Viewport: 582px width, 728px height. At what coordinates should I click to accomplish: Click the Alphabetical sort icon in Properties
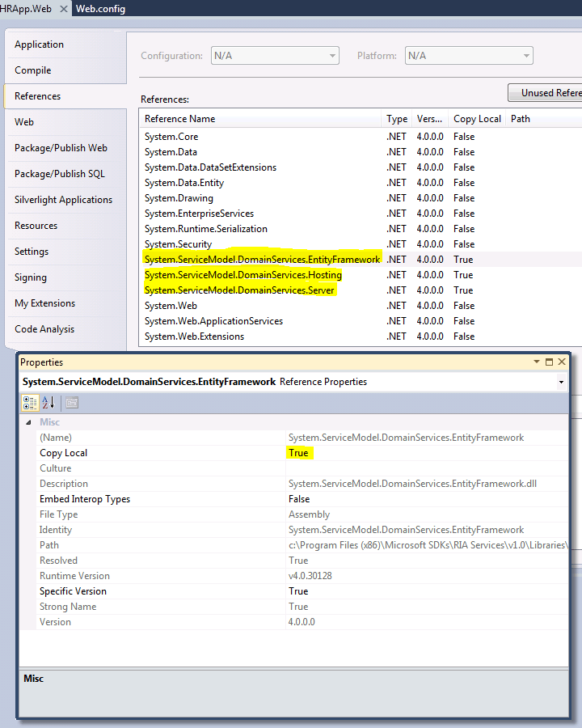48,403
